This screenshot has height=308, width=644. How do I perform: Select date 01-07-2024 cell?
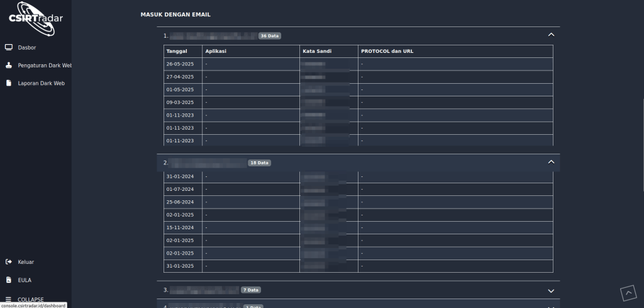tap(183, 189)
